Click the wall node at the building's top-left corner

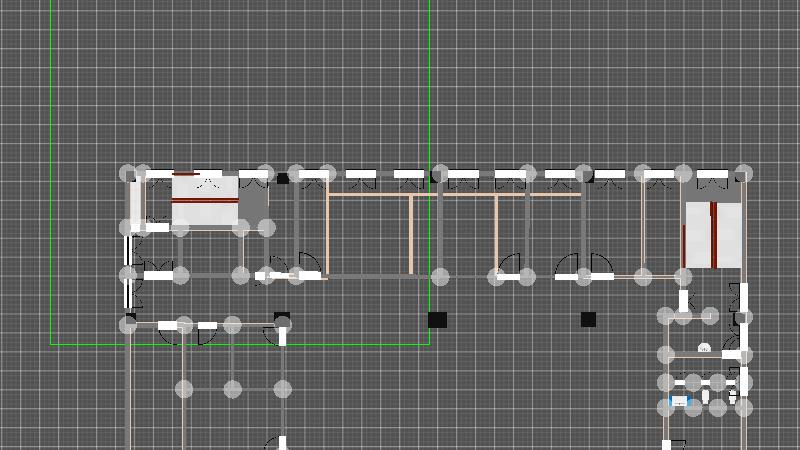[x=128, y=173]
